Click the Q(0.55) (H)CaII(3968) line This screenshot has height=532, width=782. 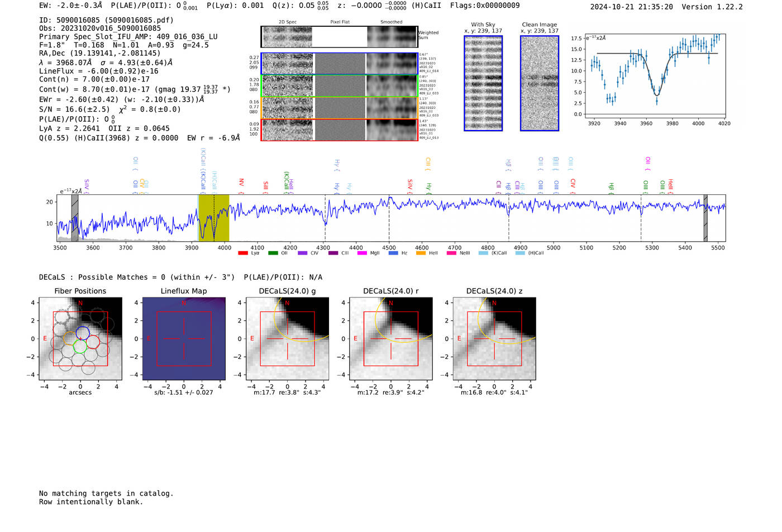[x=140, y=138]
